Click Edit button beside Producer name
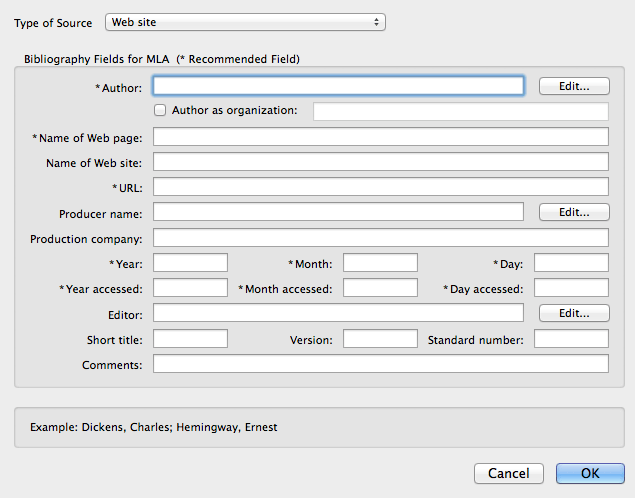This screenshot has height=498, width=635. [x=573, y=212]
